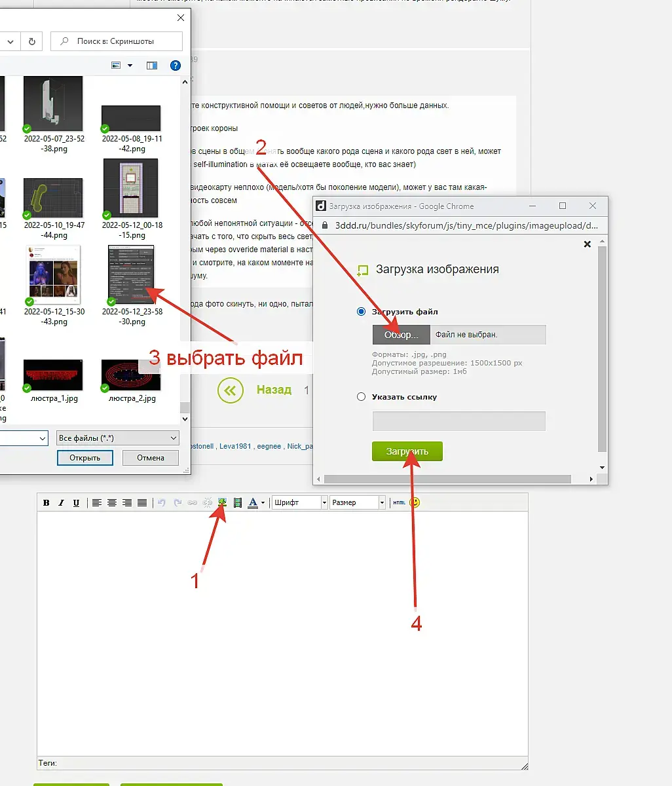672x786 pixels.
Task: Click the 'eegnee' user link
Action: [x=269, y=446]
